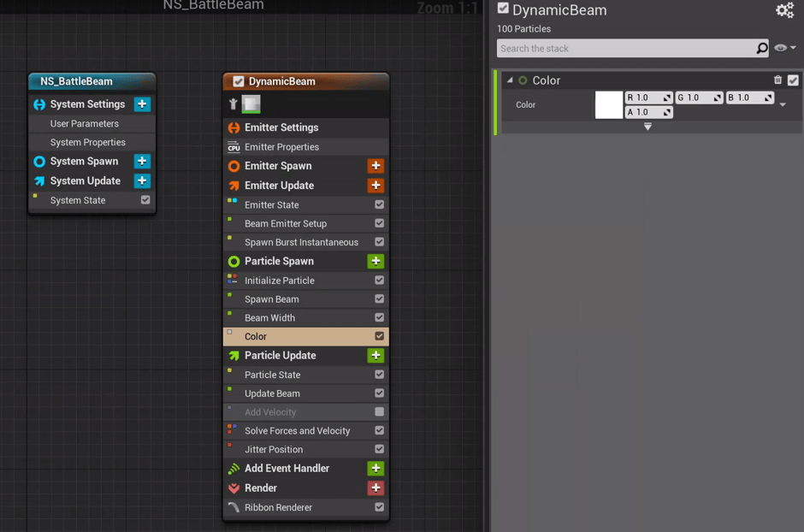Click the Particle Spawn green circle icon
The height and width of the screenshot is (532, 804).
234,262
